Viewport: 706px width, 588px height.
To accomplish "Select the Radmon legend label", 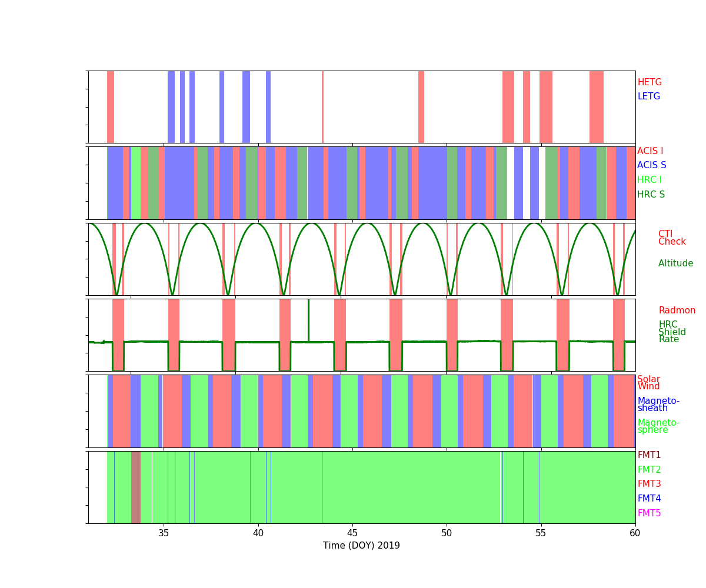I will tap(677, 310).
